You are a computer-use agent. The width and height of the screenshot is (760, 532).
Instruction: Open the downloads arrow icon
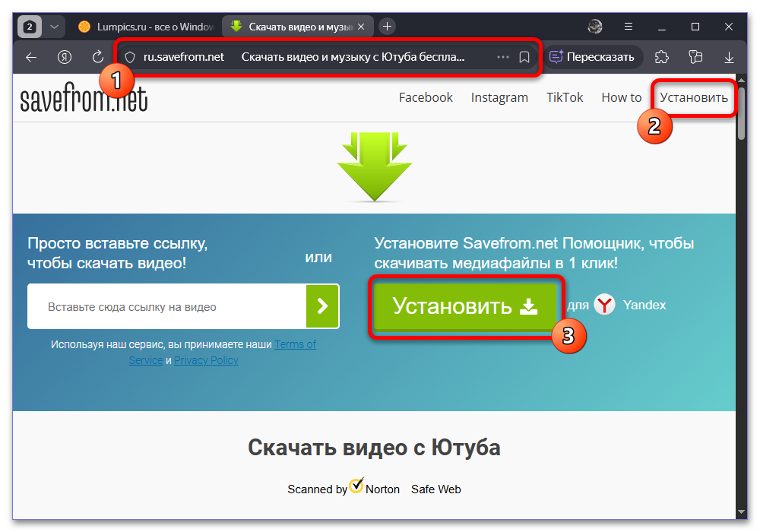pos(729,57)
